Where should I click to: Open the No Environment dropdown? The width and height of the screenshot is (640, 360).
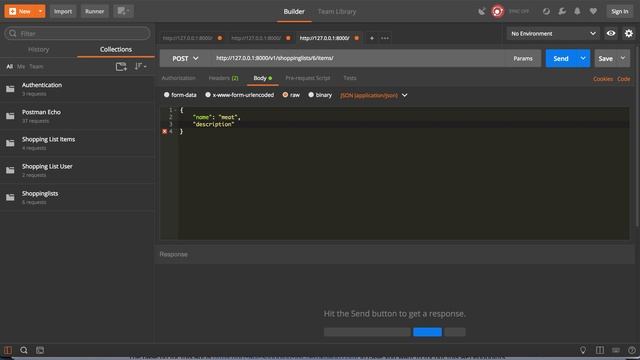click(x=553, y=33)
